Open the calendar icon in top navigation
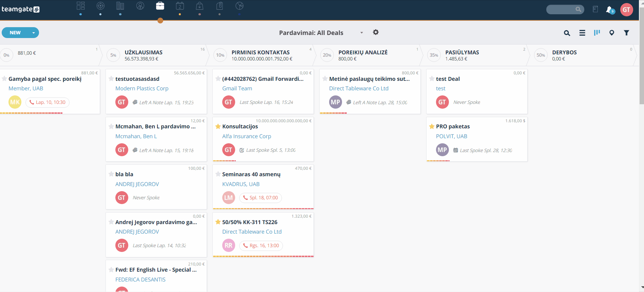The height and width of the screenshot is (292, 644). tap(180, 6)
